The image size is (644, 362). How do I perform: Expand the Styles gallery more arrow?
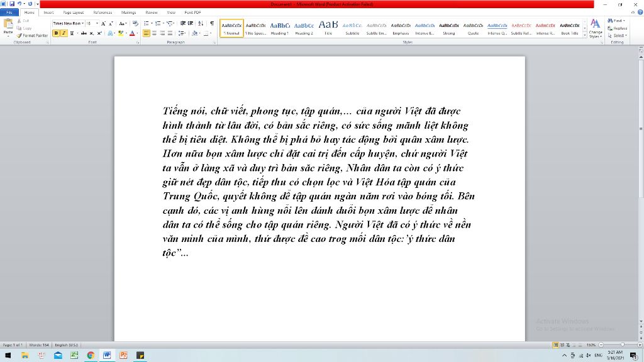(585, 36)
